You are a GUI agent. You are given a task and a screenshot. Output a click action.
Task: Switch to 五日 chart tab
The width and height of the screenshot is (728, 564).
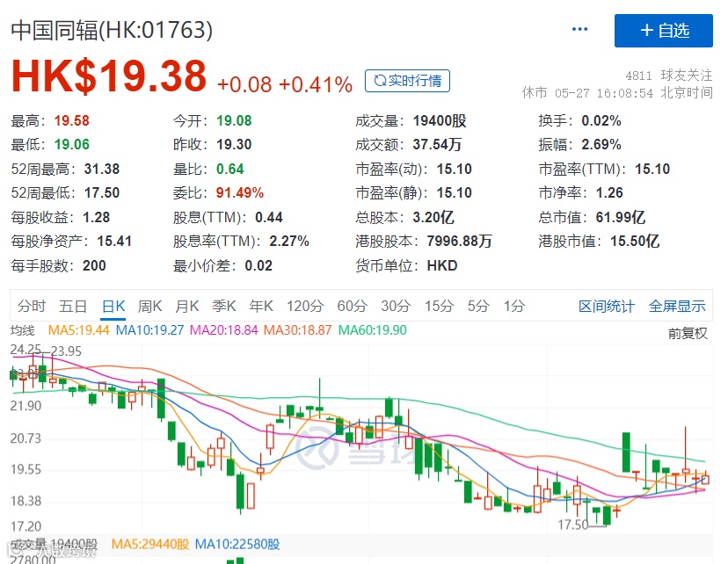[x=73, y=306]
